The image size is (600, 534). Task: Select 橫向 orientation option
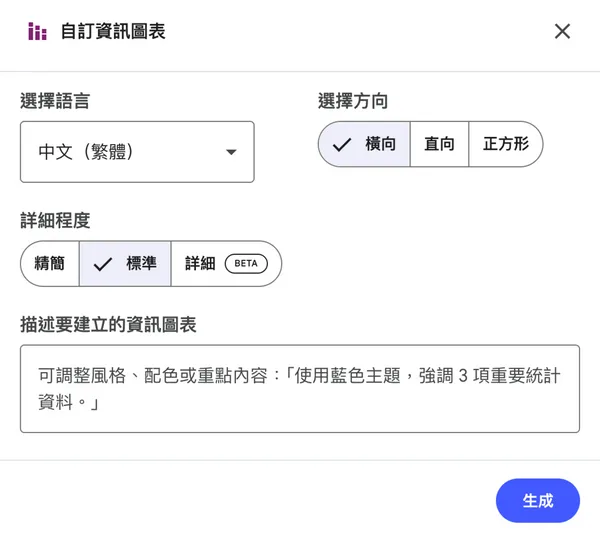(x=365, y=144)
